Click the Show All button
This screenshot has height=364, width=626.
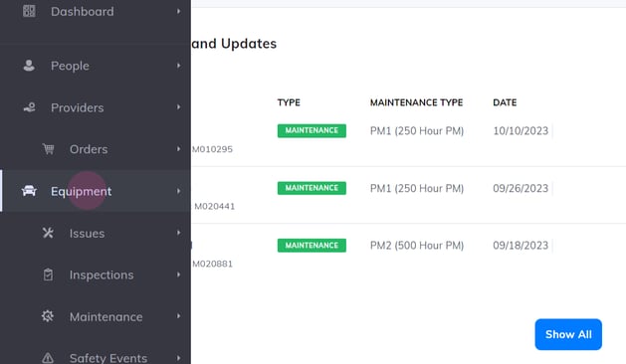coord(568,334)
